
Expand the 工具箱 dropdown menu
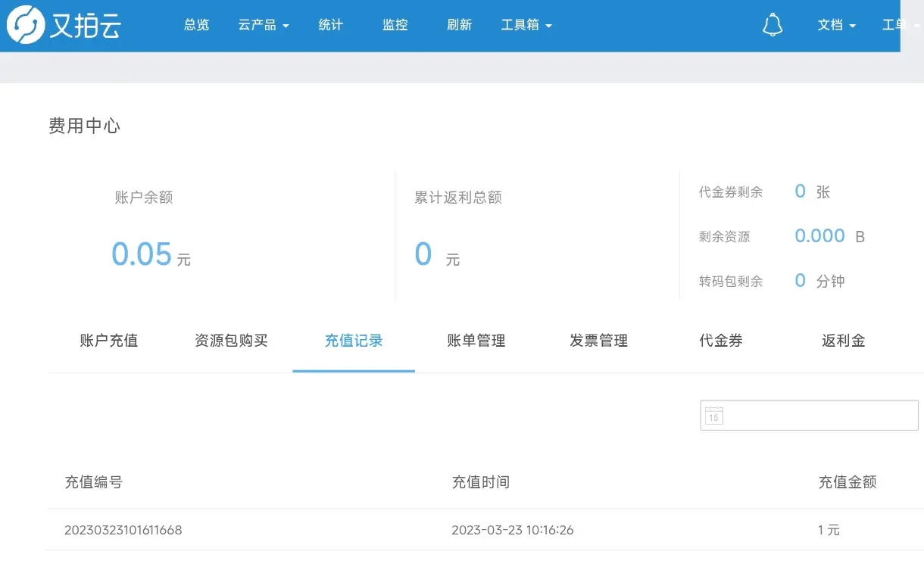[x=526, y=25]
